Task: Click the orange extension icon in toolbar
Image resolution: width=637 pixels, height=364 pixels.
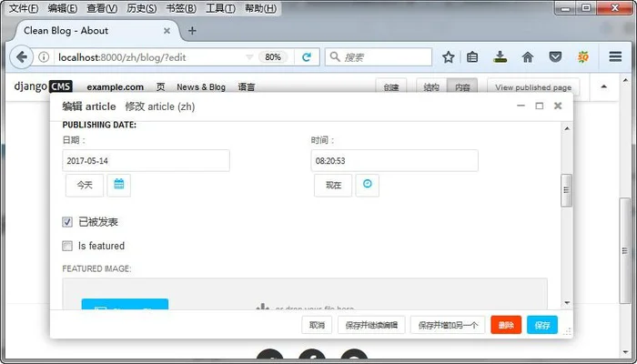Action: click(x=583, y=57)
